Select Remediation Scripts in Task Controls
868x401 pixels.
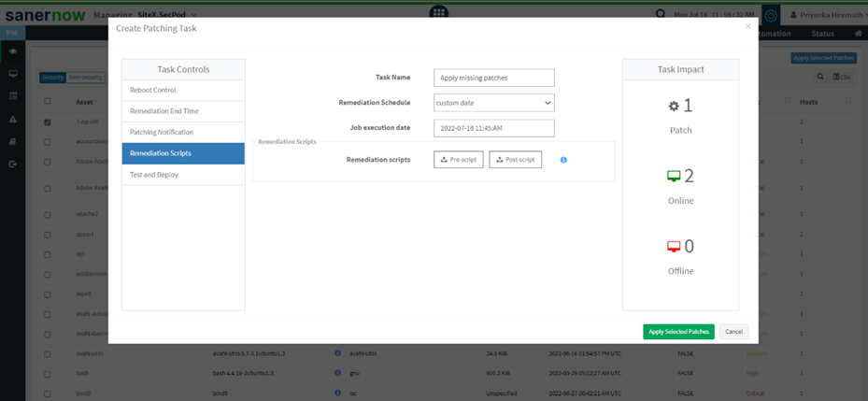[183, 153]
